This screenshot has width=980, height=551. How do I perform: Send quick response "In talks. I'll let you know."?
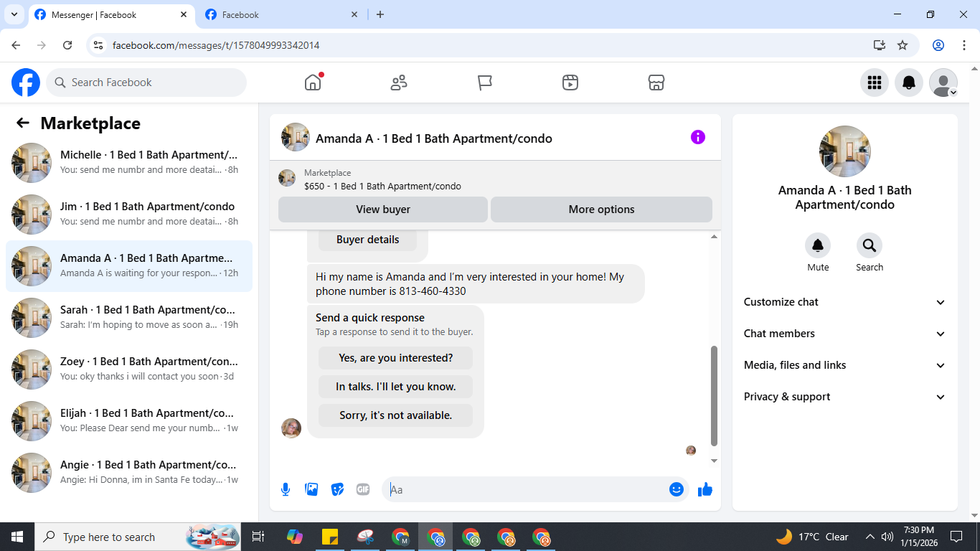396,387
